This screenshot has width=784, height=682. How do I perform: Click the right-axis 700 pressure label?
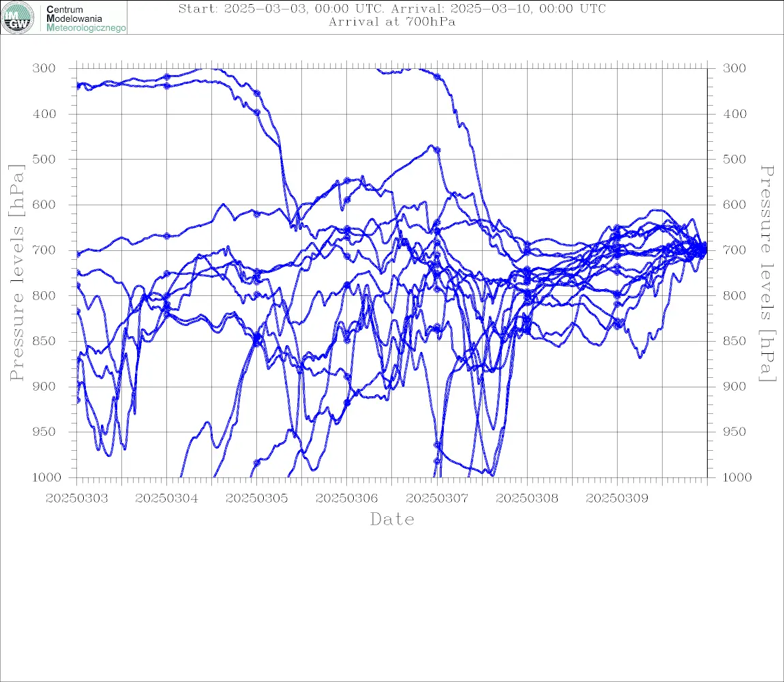(734, 250)
